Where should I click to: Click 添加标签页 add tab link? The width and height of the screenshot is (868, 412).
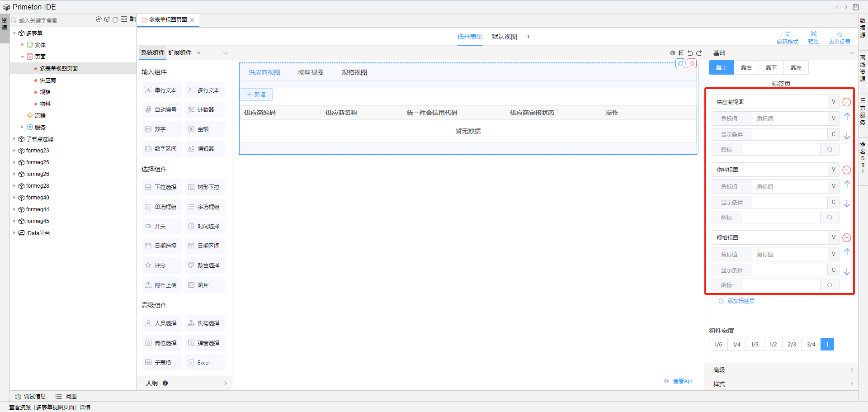tap(741, 301)
